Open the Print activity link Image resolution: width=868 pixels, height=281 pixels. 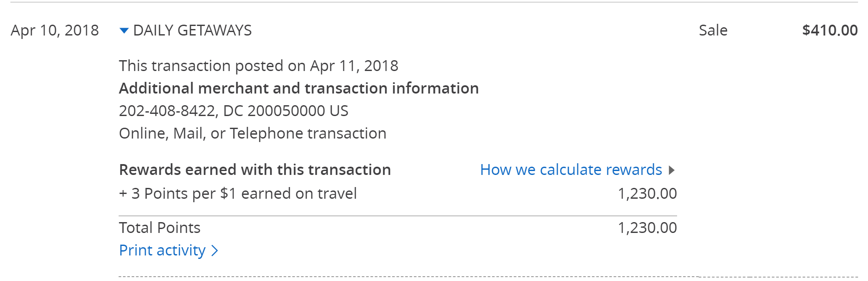[x=162, y=251]
